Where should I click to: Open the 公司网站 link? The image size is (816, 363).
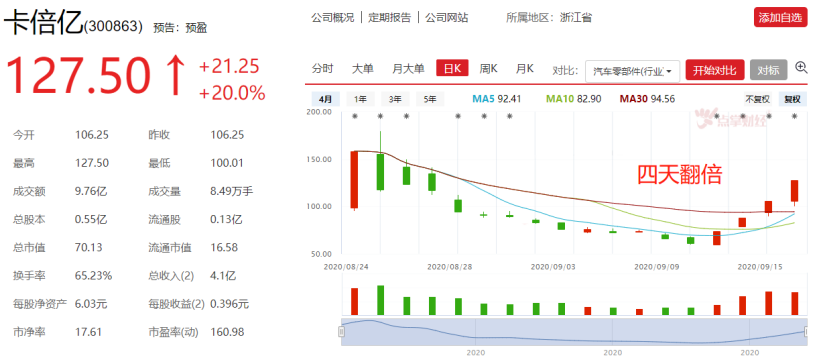447,18
